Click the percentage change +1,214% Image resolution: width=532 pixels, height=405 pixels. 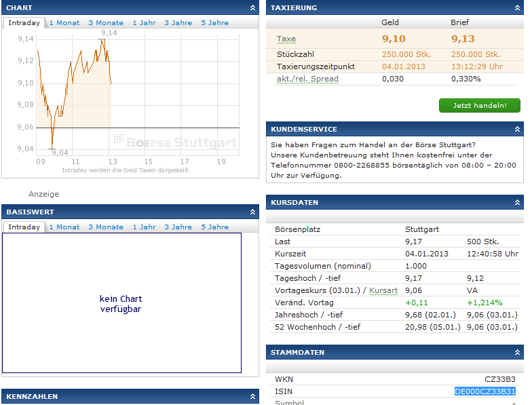(x=484, y=303)
